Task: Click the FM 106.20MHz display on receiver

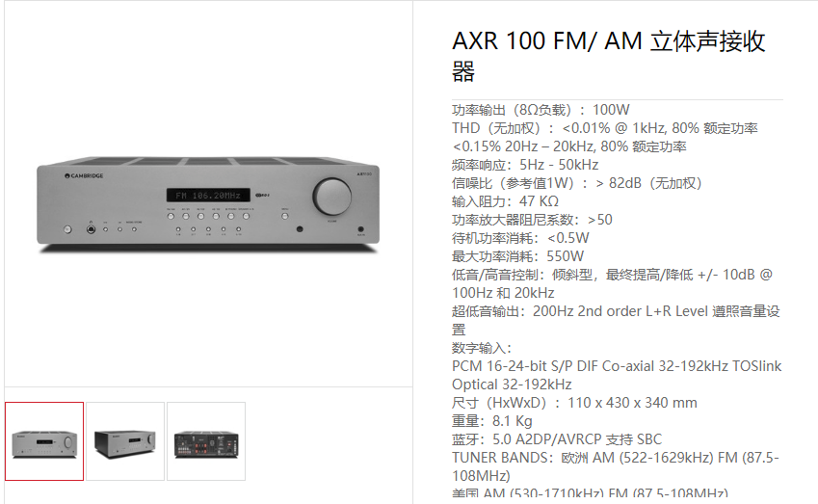Action: (208, 195)
